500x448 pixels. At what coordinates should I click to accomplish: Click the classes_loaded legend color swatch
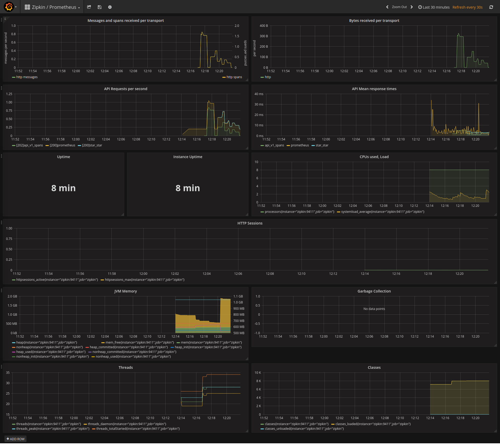tap(333, 424)
